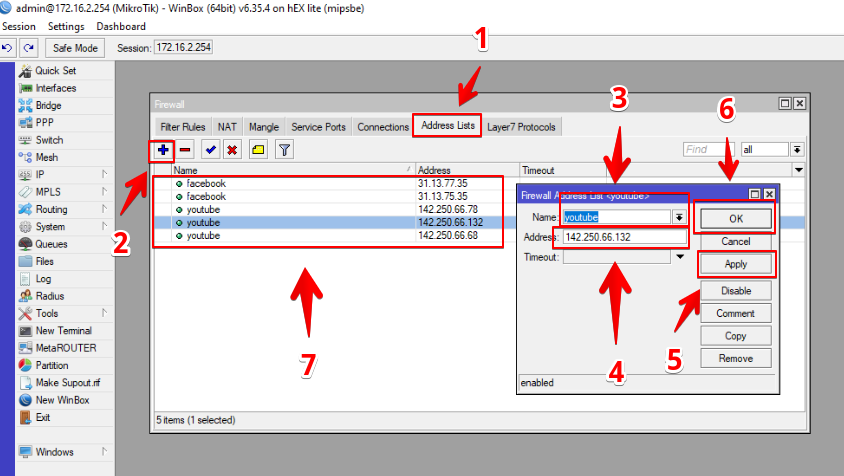This screenshot has width=844, height=476.
Task: Toggle the Safe Mode button
Action: click(x=75, y=48)
